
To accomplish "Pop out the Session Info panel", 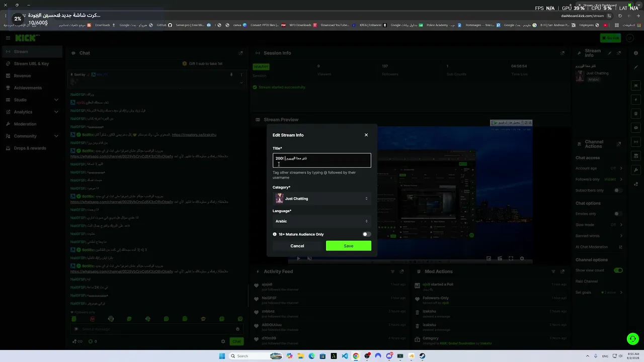I will tap(562, 53).
